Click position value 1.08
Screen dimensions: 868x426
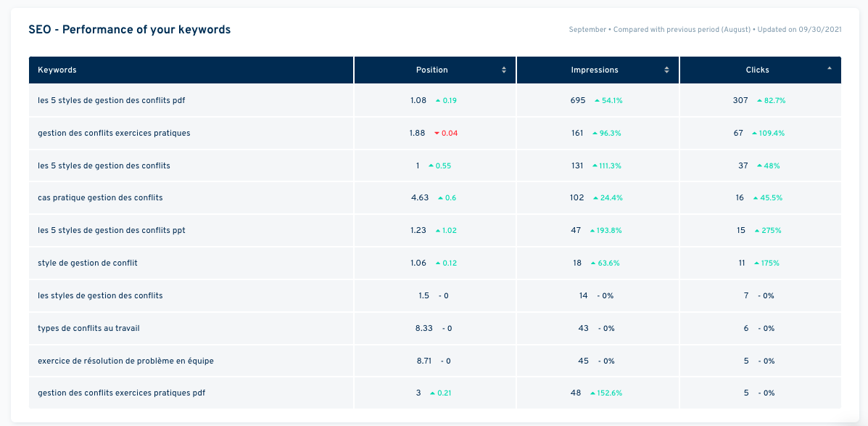coord(418,100)
